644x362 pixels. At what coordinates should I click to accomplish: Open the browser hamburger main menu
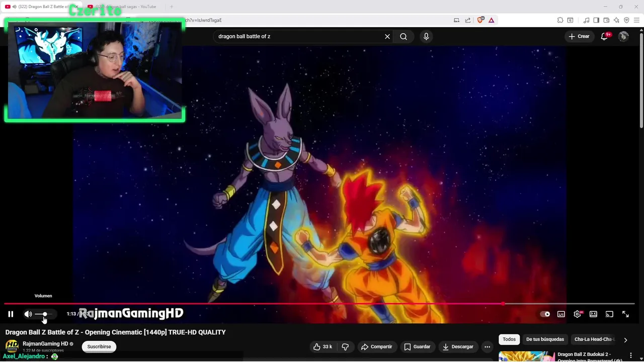pyautogui.click(x=636, y=20)
